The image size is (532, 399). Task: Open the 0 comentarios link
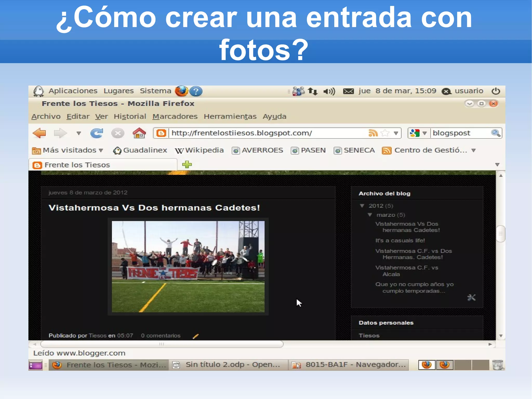coord(161,336)
